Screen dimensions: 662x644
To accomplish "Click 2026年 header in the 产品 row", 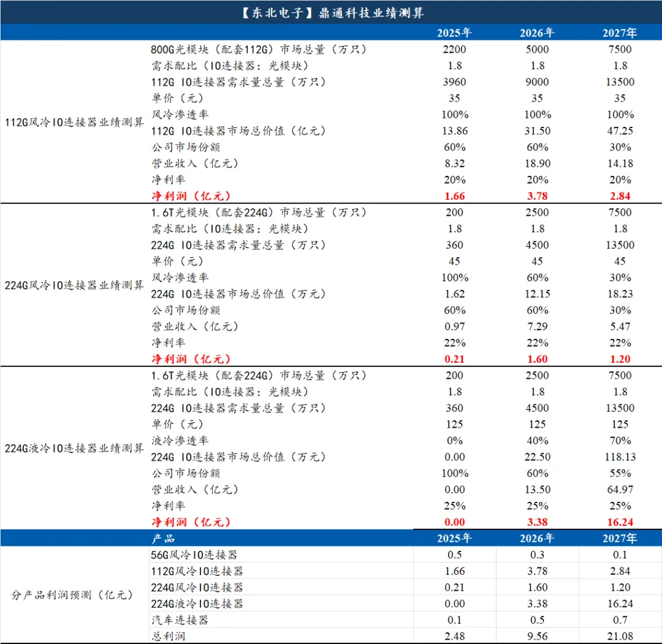I will pos(537,539).
